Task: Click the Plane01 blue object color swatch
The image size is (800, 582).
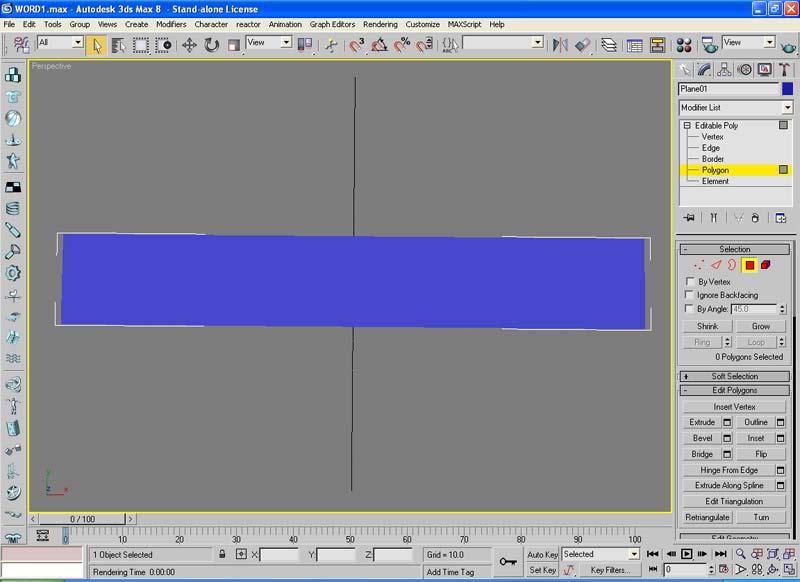Action: [x=787, y=89]
